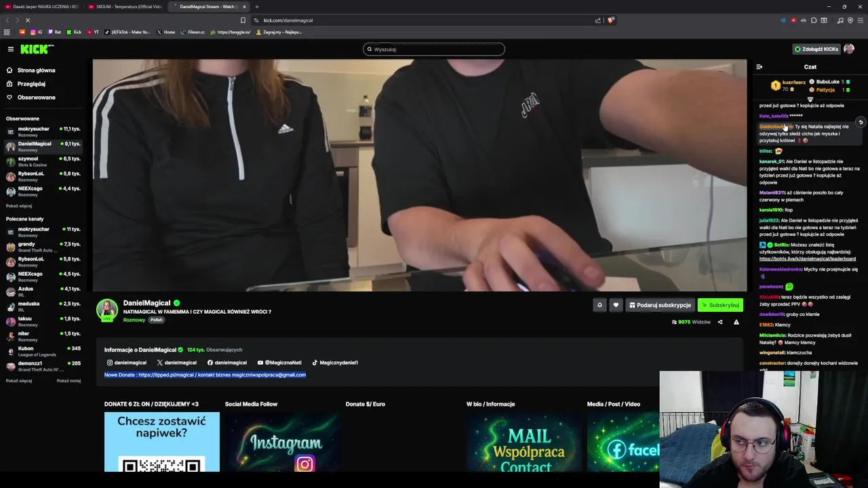Open Obserwowane in sidebar
This screenshot has height=488, width=868.
coord(37,97)
